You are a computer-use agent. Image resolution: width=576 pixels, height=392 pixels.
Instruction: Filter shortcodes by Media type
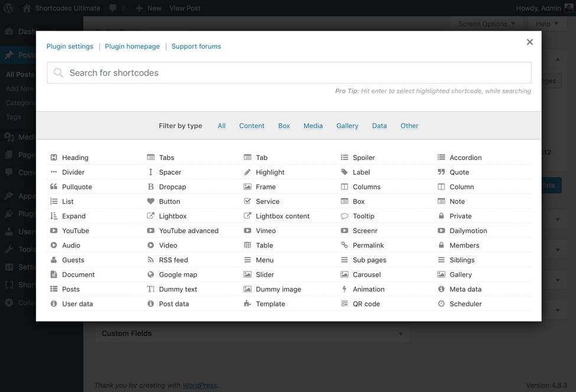coord(313,125)
